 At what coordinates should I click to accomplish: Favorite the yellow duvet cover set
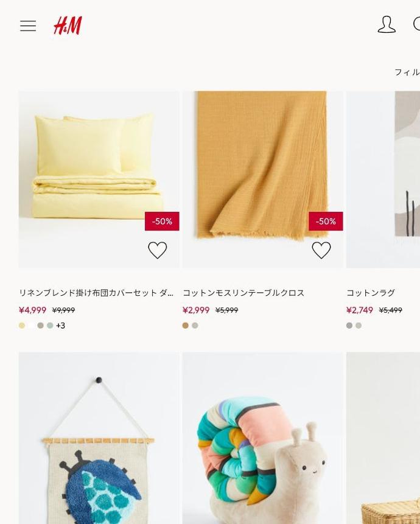158,250
